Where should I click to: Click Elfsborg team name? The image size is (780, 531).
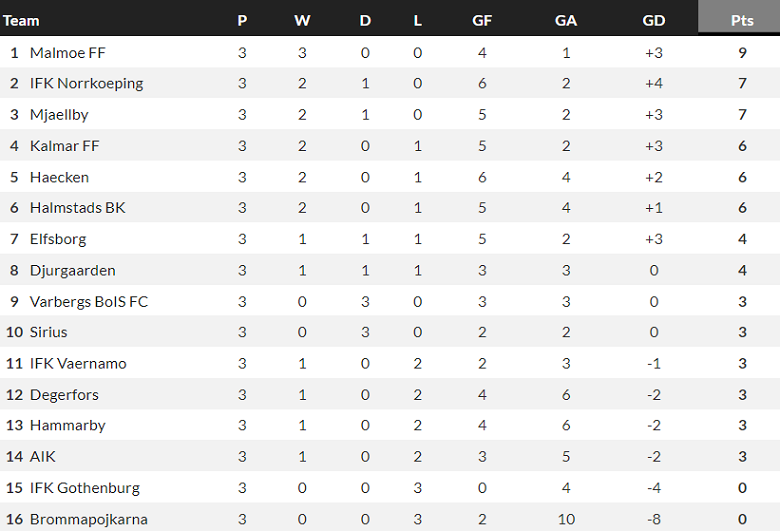[58, 239]
